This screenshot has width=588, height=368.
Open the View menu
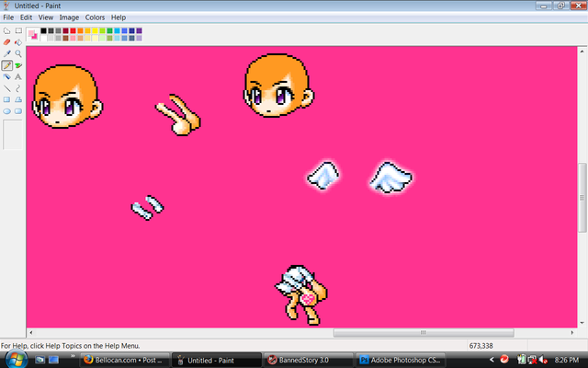click(x=46, y=17)
